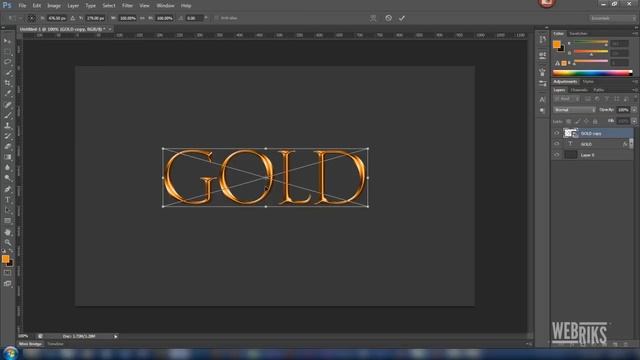
Task: Open the Timeline panel tab
Action: point(56,344)
